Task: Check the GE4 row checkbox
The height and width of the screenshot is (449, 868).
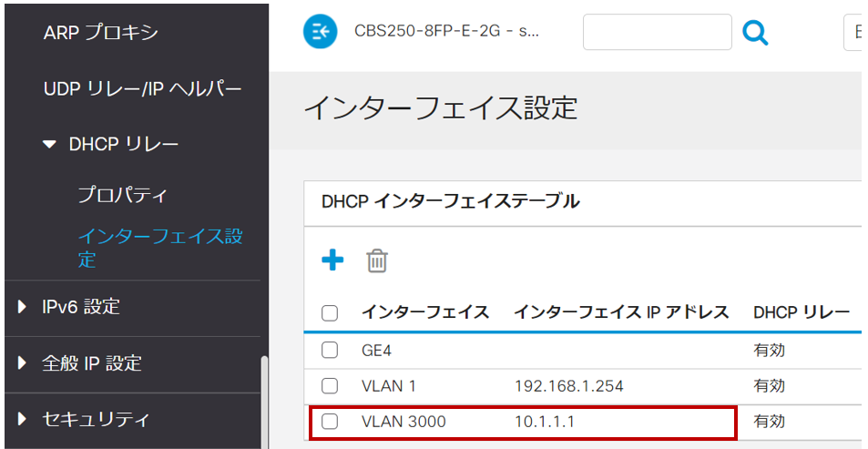Action: pyautogui.click(x=330, y=350)
